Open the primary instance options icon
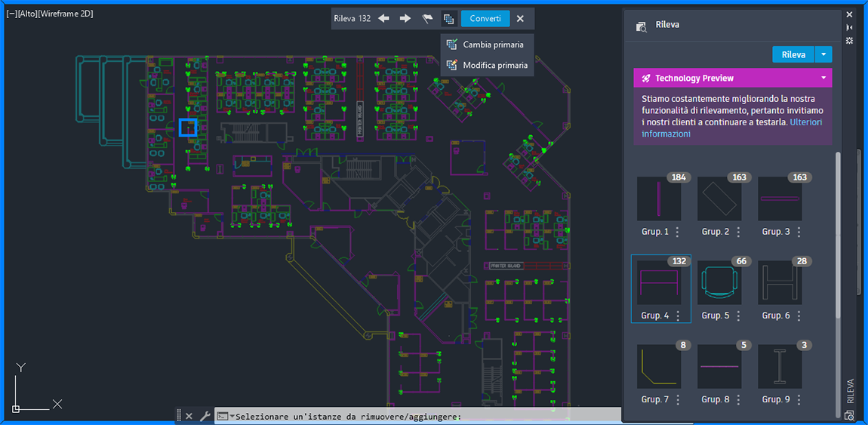This screenshot has height=425, width=868. pos(448,18)
